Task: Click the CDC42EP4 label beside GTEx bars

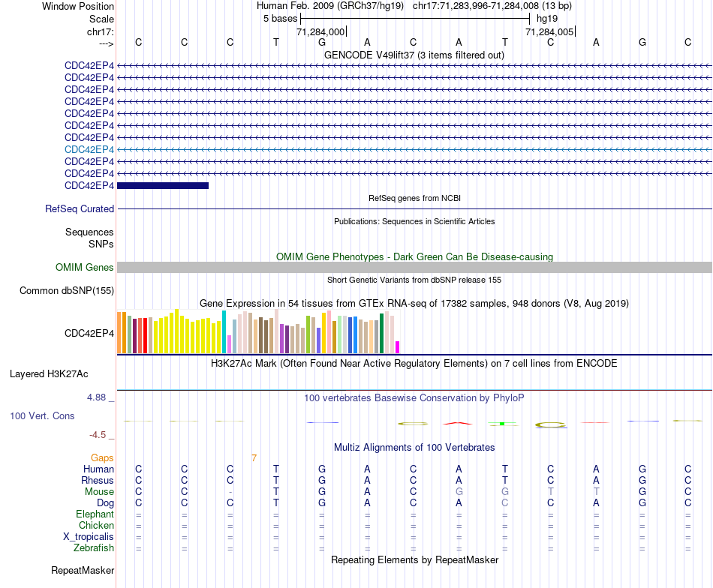Action: [89, 334]
